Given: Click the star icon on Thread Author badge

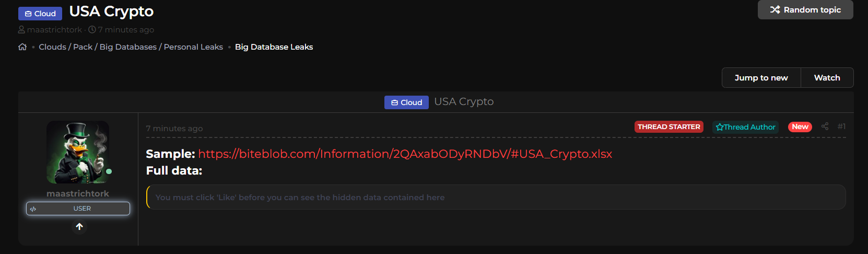Looking at the screenshot, I should pos(720,127).
